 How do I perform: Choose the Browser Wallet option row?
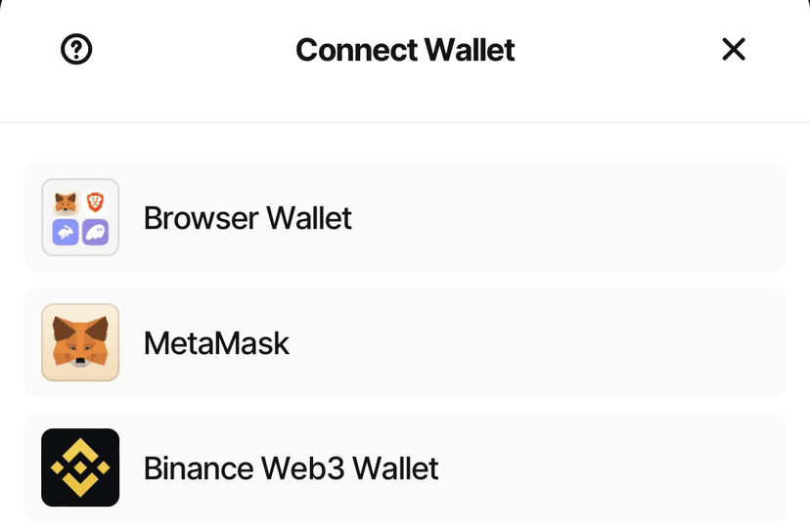pyautogui.click(x=405, y=217)
